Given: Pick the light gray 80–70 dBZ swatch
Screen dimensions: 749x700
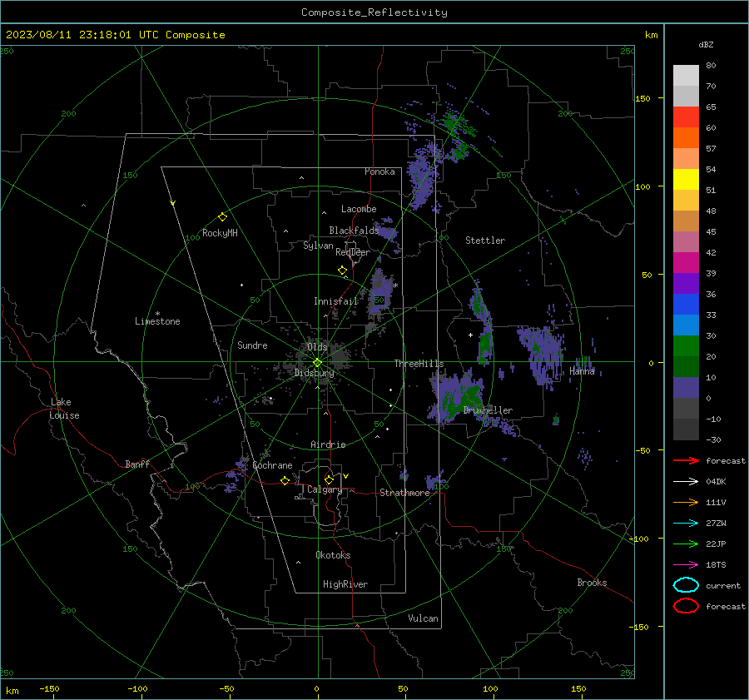Looking at the screenshot, I should click(686, 76).
